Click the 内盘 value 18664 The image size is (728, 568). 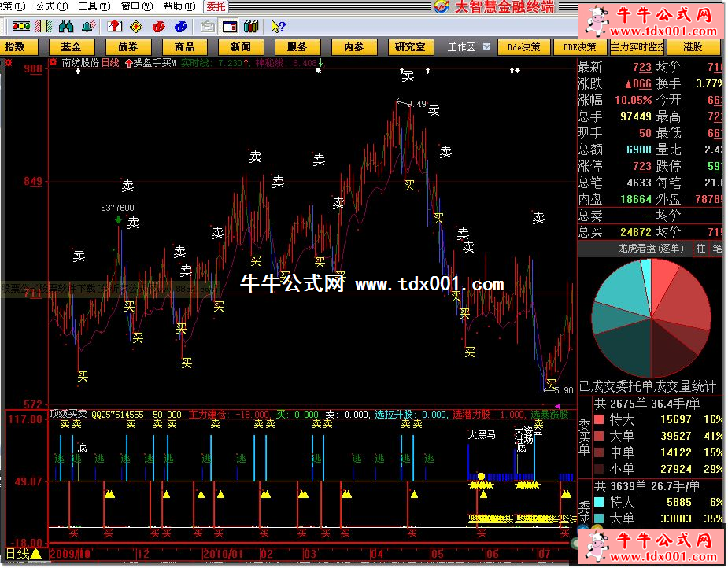point(636,199)
